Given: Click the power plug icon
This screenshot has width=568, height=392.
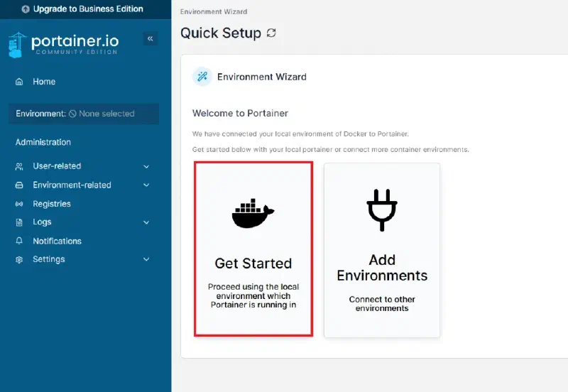Looking at the screenshot, I should (x=382, y=210).
